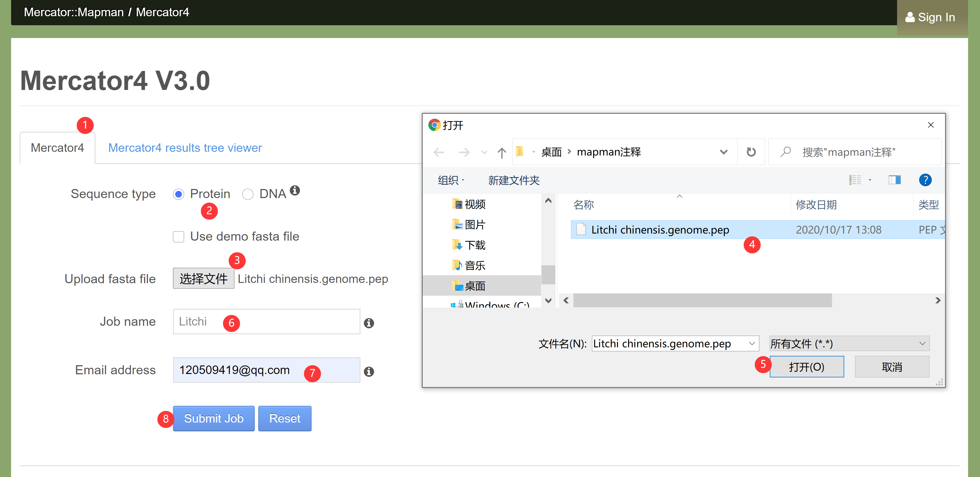Click the search magnifier in the dialog

pos(785,152)
